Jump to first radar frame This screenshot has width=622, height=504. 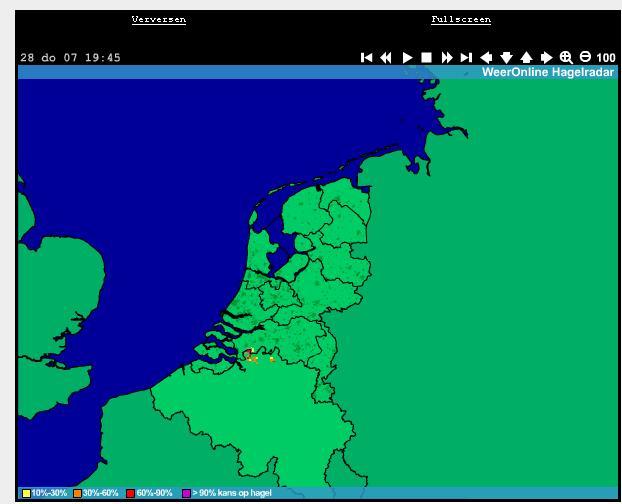point(367,57)
